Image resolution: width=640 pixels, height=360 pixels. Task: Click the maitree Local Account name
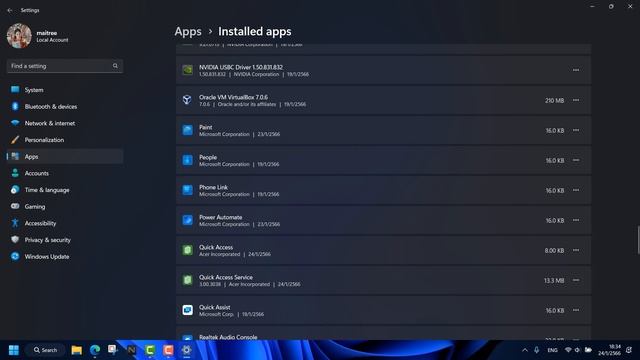click(52, 36)
